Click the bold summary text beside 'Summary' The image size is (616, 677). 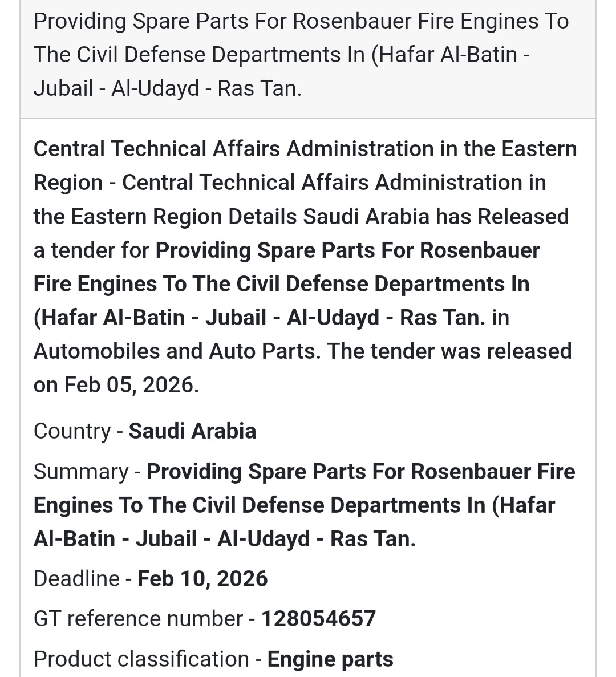point(360,472)
